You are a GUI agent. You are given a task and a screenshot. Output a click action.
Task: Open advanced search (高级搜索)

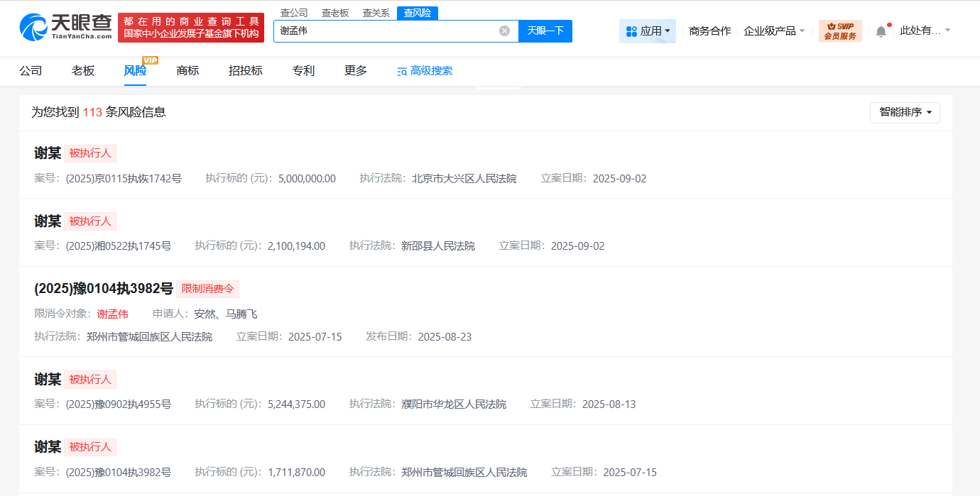click(425, 71)
